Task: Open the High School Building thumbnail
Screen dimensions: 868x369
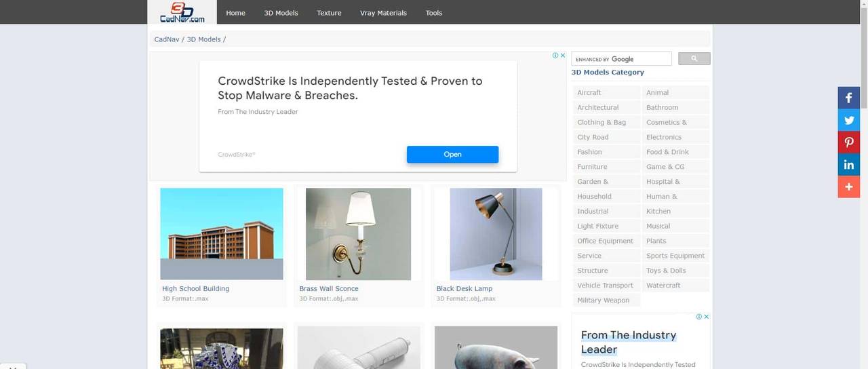Action: point(222,234)
